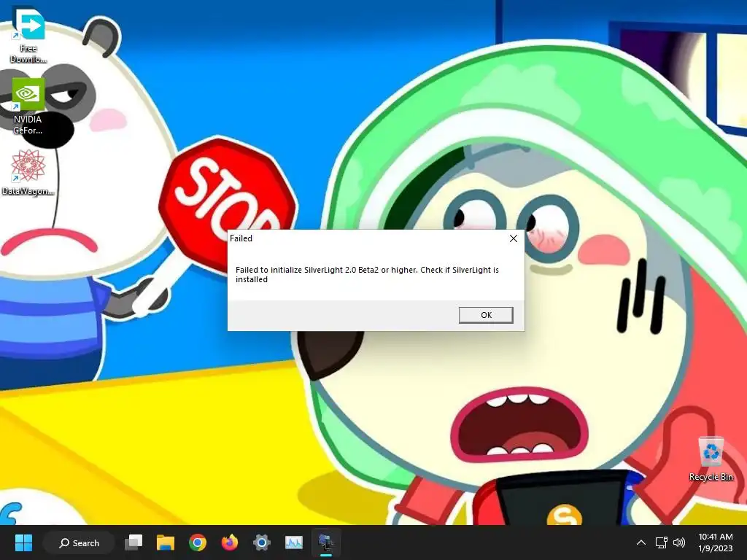This screenshot has height=560, width=747.
Task: Close the Failed error dialog
Action: pos(513,238)
